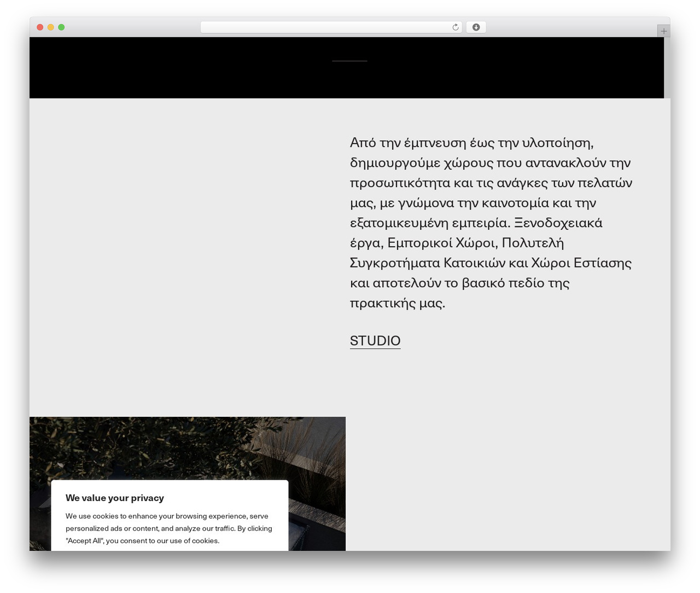Click the reload page icon
Screen dimensions: 700x593
pyautogui.click(x=455, y=27)
